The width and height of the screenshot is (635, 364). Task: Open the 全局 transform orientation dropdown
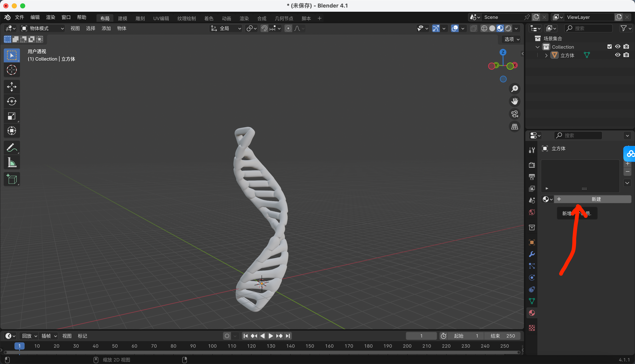click(x=226, y=29)
